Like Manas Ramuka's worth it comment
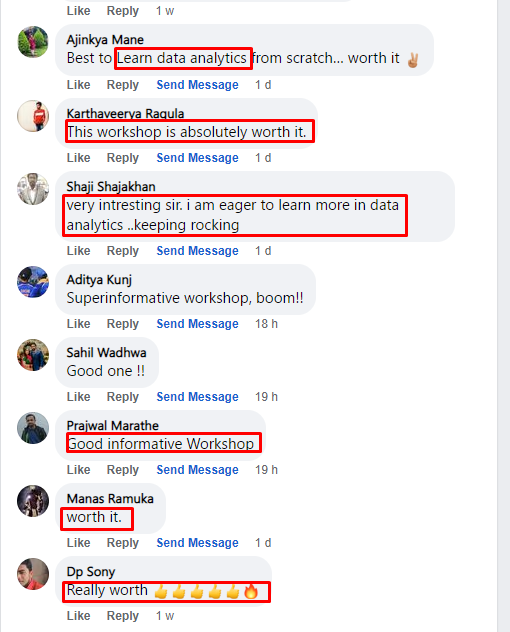 (x=79, y=543)
